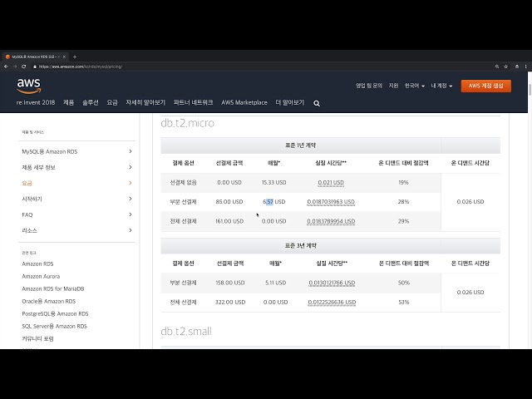
Task: Open the Oracle용 Amazon RDS link
Action: 49,301
